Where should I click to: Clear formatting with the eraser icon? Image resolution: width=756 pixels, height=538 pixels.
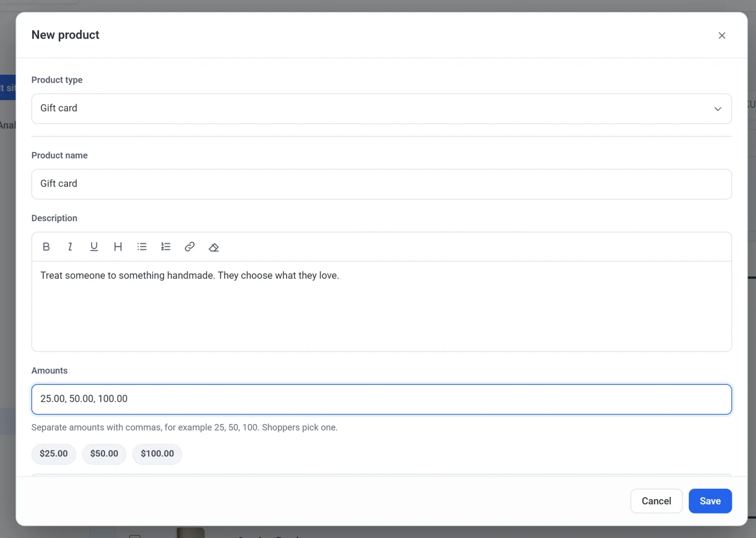214,247
